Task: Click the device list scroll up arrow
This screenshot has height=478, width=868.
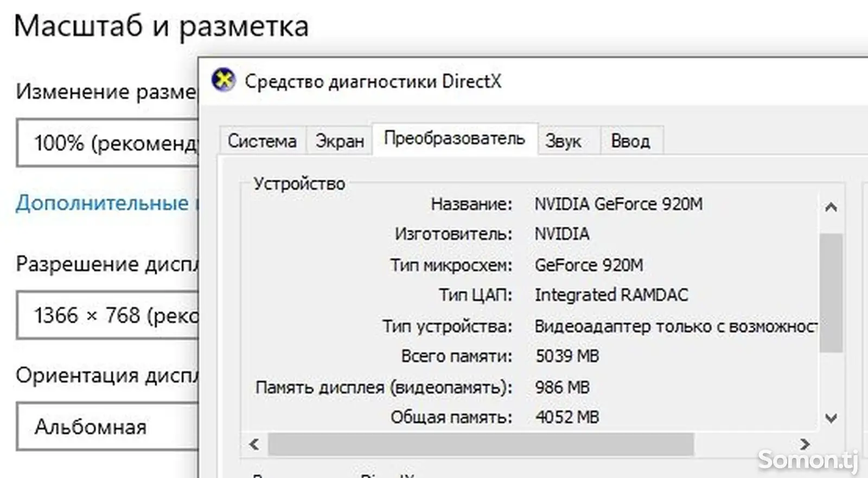Action: pyautogui.click(x=831, y=207)
